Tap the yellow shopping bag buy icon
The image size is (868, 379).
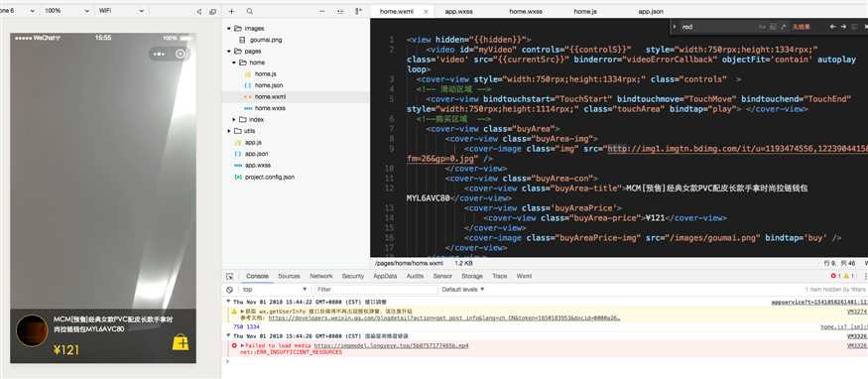click(x=181, y=342)
